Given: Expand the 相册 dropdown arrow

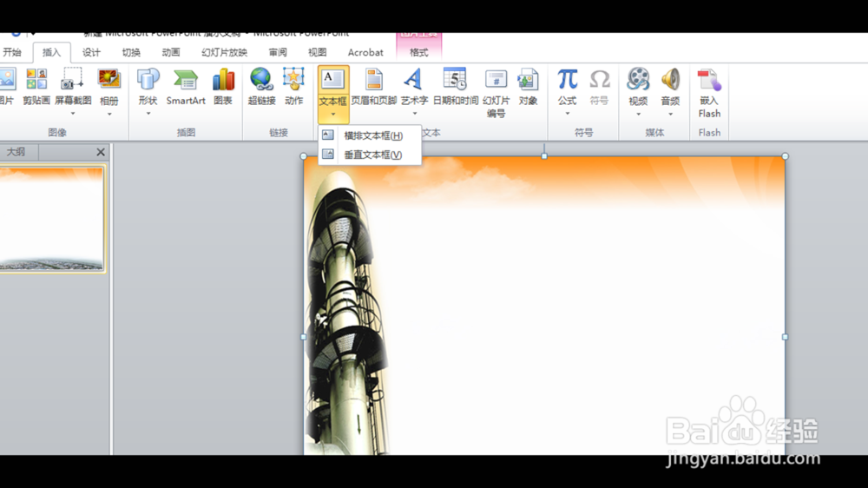Looking at the screenshot, I should click(109, 114).
